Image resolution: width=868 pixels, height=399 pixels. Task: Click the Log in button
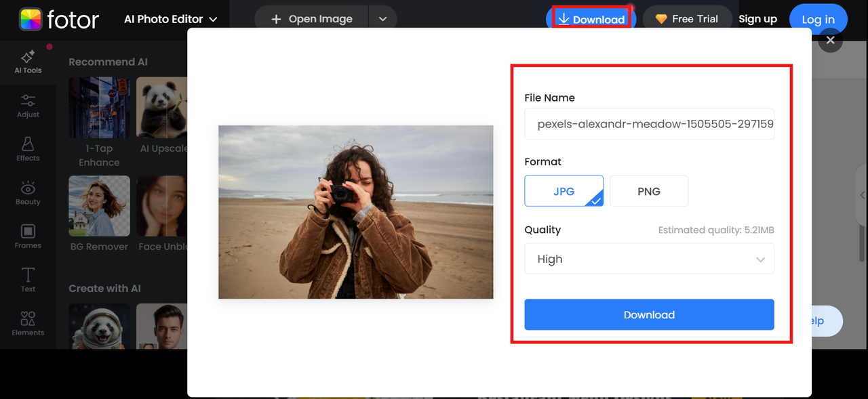pyautogui.click(x=818, y=19)
